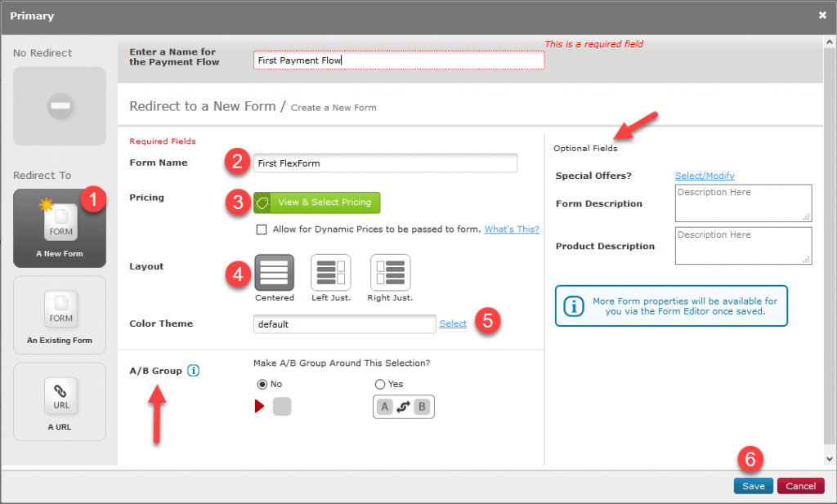The width and height of the screenshot is (837, 504).
Task: Choose Yes for A/B Group
Action: click(379, 384)
